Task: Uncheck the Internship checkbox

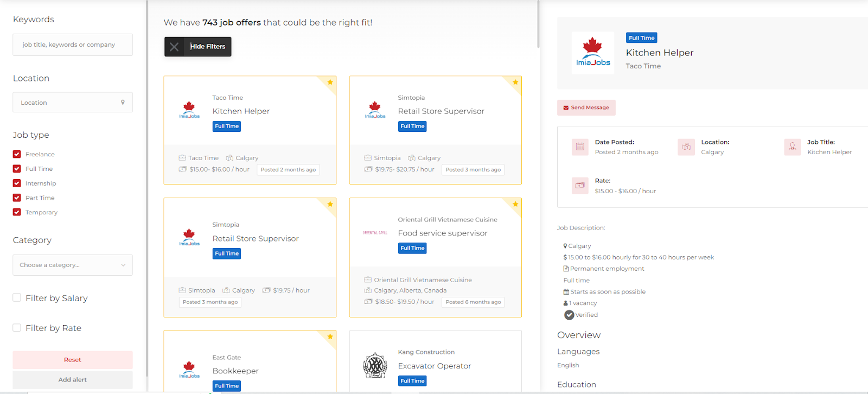Action: (x=17, y=183)
